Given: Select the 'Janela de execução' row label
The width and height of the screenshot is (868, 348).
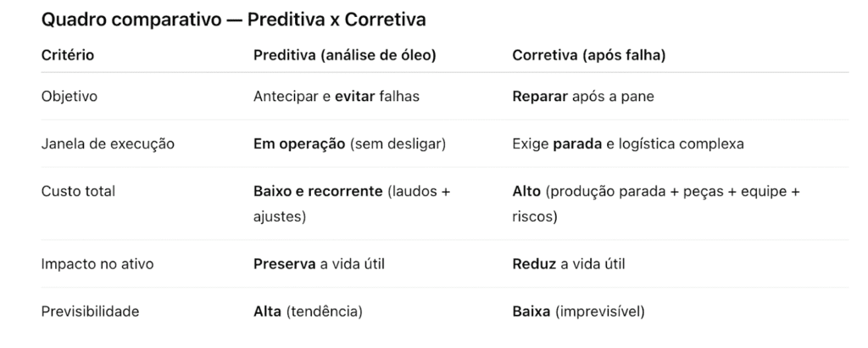Looking at the screenshot, I should pos(108,143).
